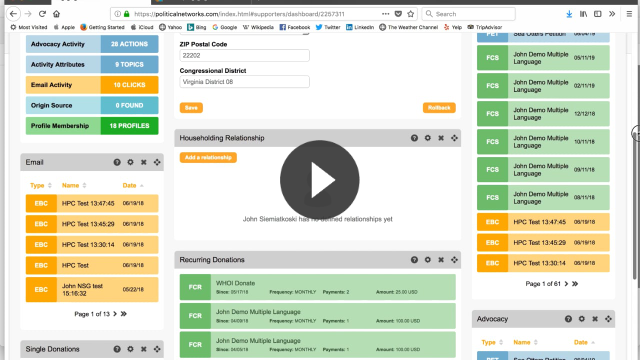Screen dimensions: 640x360
Task: Open help for the Email panel
Action: (x=117, y=162)
